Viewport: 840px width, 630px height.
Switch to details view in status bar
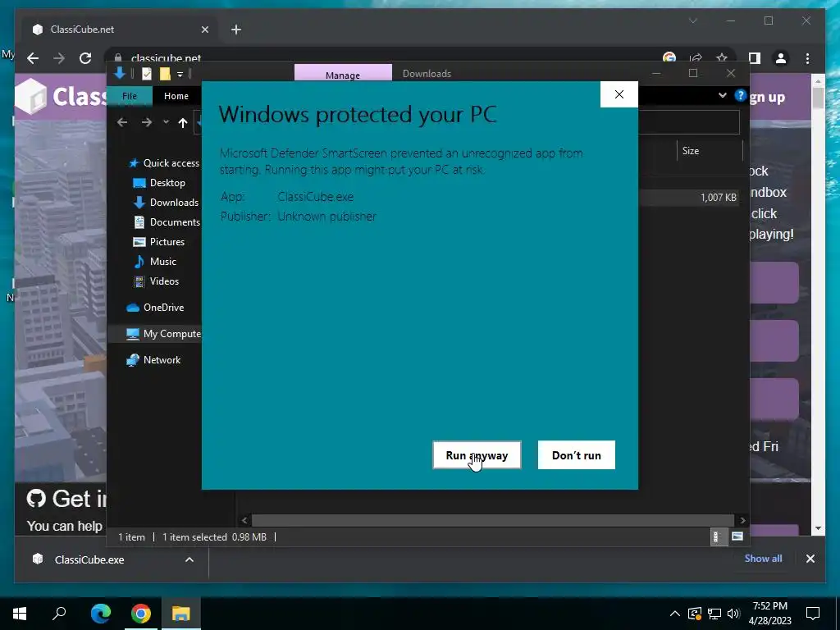coord(717,536)
